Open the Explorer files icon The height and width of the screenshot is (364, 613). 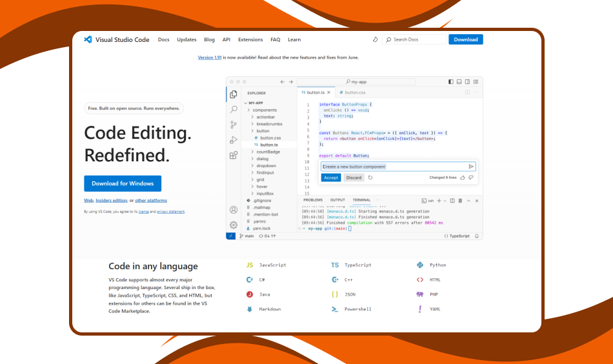coord(234,94)
